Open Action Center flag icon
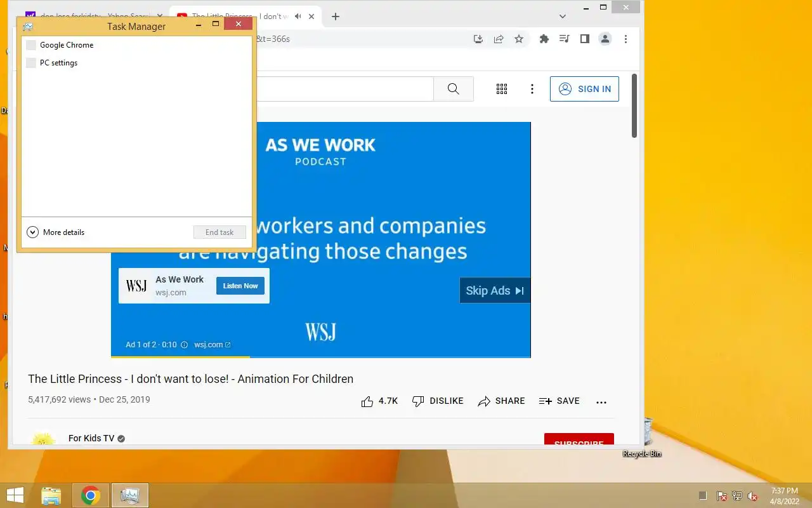812x508 pixels. coord(722,496)
